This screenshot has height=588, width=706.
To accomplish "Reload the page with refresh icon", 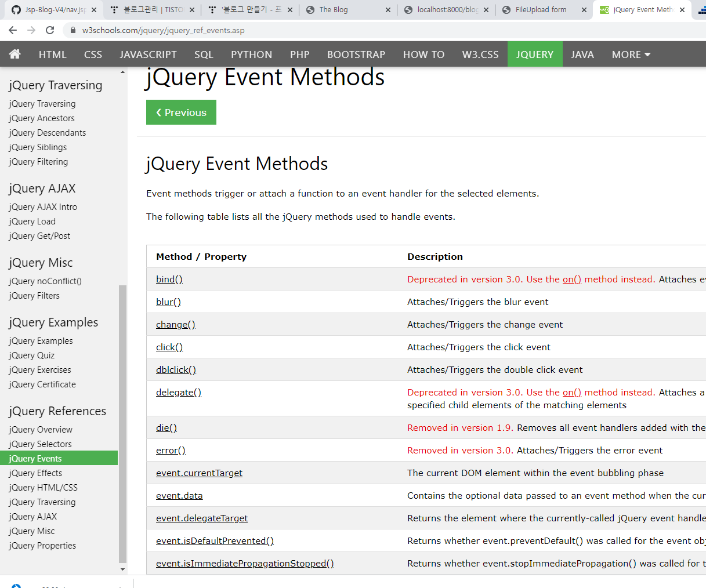I will coord(50,30).
